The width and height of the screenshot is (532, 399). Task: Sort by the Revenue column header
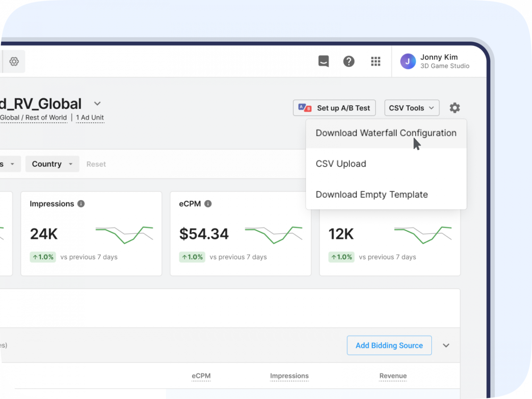click(393, 376)
